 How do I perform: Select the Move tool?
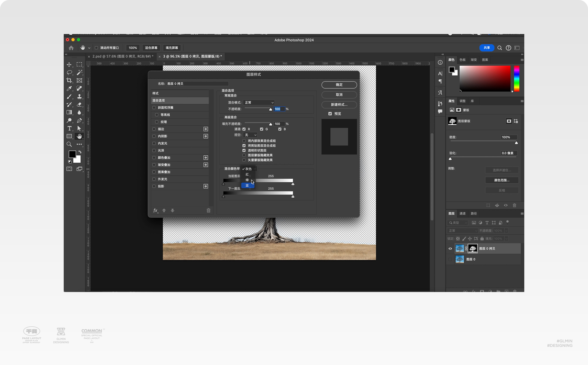(69, 65)
